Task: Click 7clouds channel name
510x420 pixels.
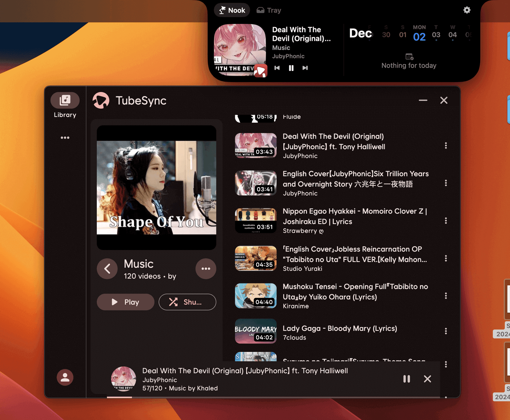Action: point(294,338)
